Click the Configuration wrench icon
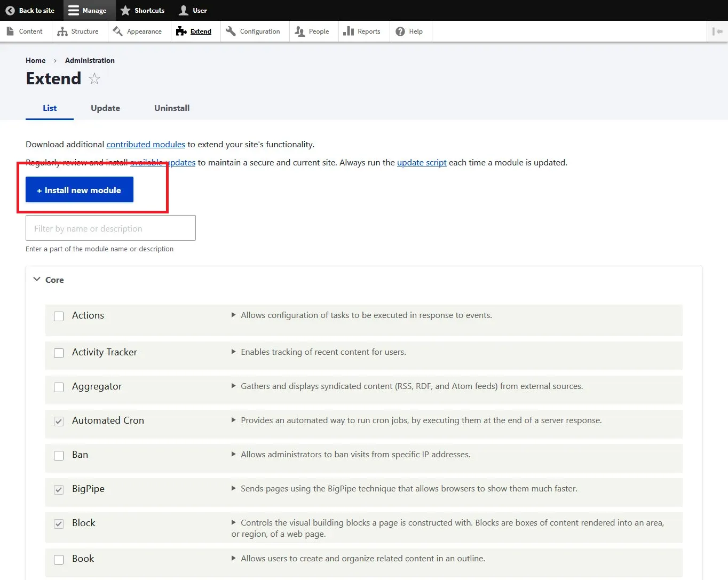Screen dimensions: 728x580 click(231, 31)
